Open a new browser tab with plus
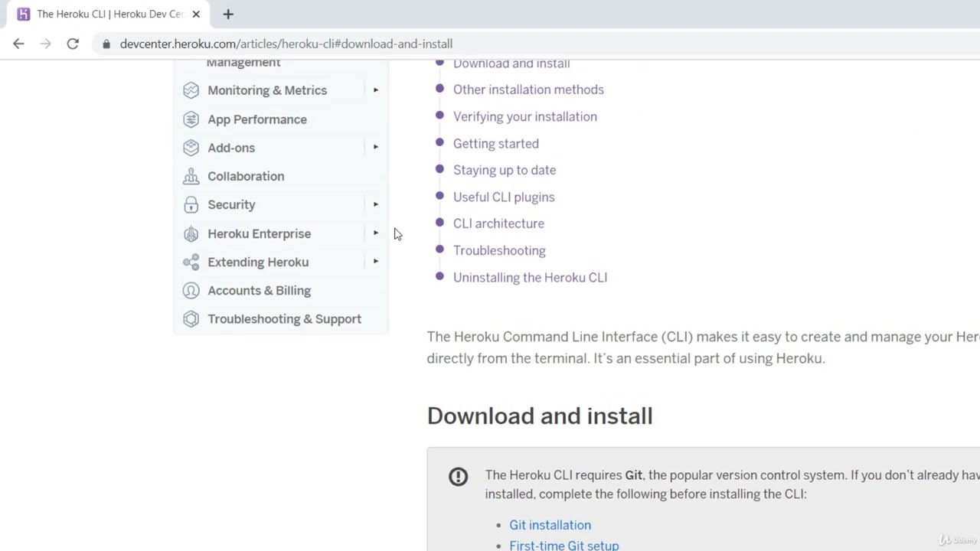The height and width of the screenshot is (551, 980). [x=228, y=14]
